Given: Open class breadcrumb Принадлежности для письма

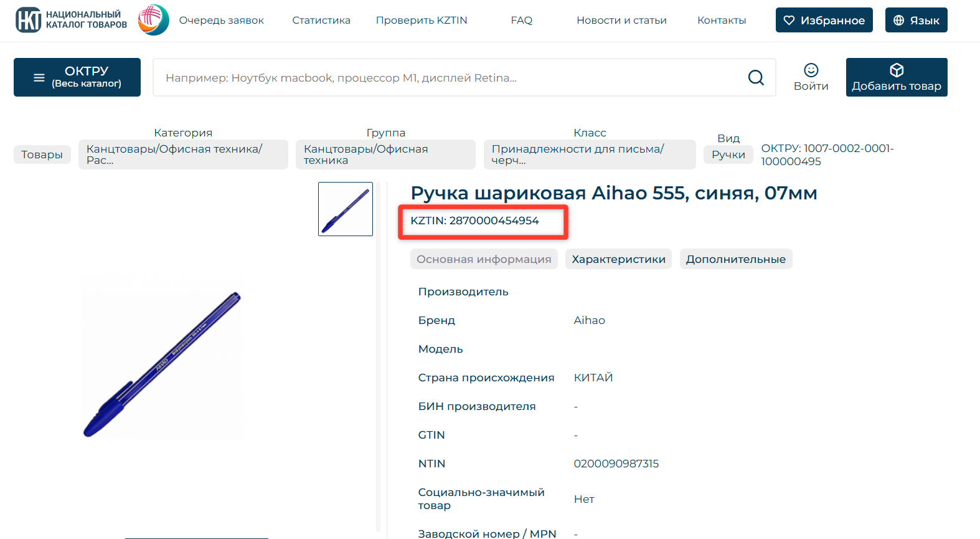Looking at the screenshot, I should [590, 155].
